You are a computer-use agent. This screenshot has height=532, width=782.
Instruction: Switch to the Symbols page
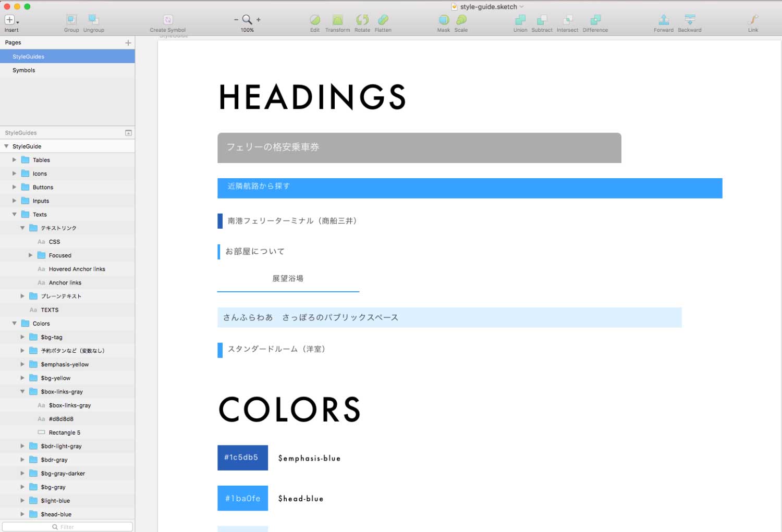click(24, 70)
